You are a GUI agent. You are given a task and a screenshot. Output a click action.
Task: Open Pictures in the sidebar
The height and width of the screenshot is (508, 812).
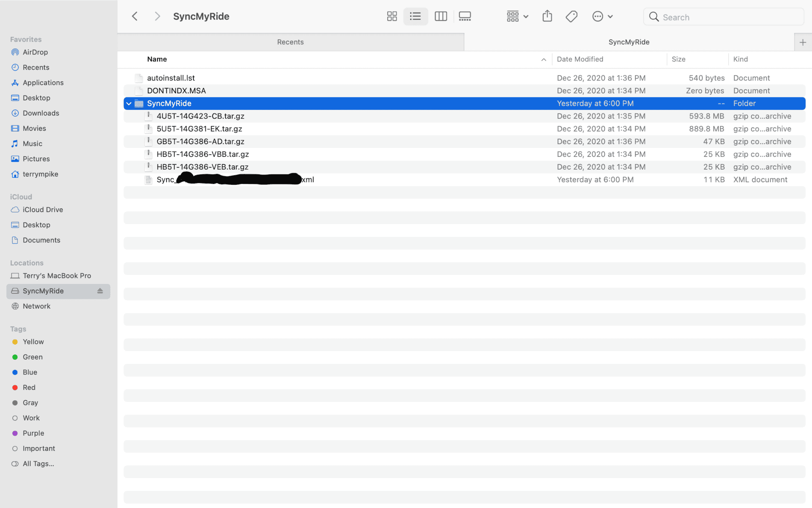pyautogui.click(x=36, y=159)
